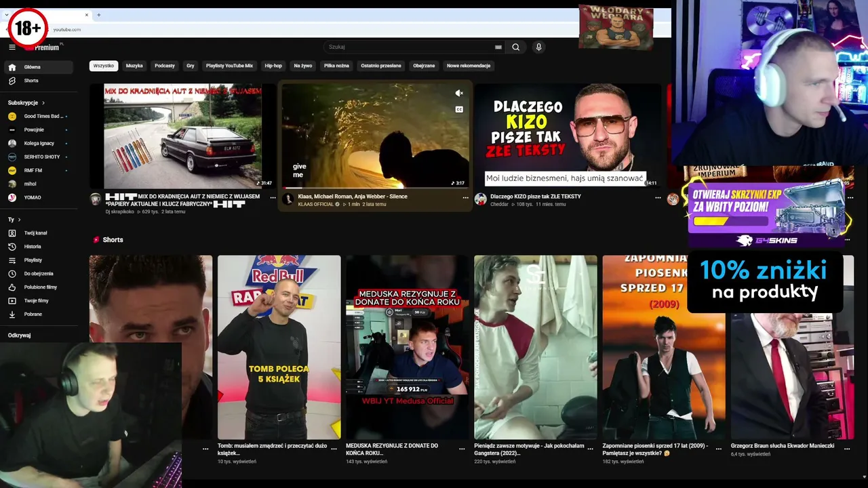The height and width of the screenshot is (488, 868).
Task: Open three-dot menu for Zapomniane piosenki short
Action: coord(718,448)
